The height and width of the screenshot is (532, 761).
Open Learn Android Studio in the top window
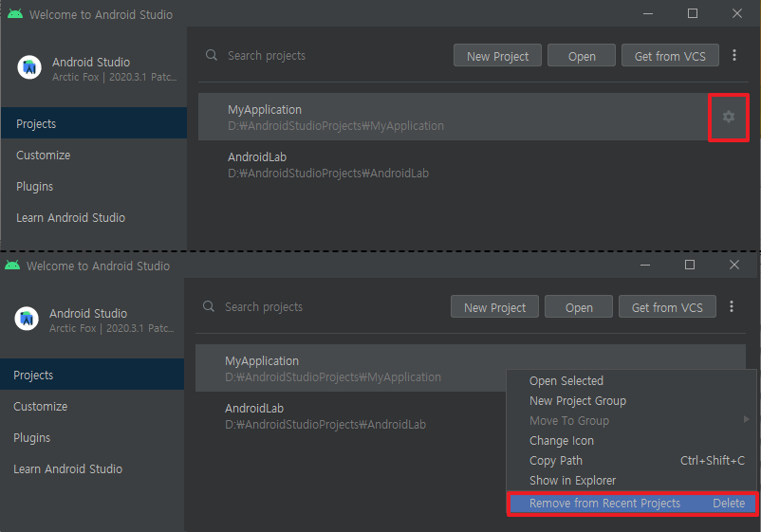94,218
